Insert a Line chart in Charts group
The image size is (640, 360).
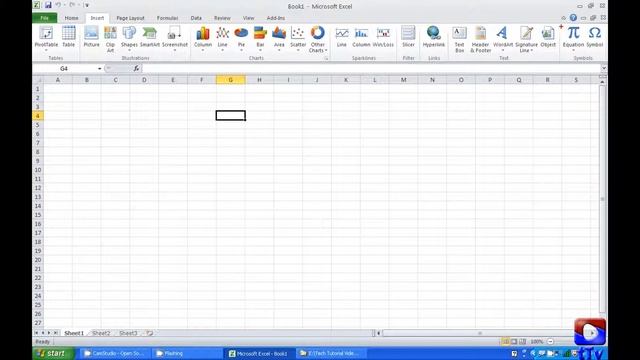point(222,38)
